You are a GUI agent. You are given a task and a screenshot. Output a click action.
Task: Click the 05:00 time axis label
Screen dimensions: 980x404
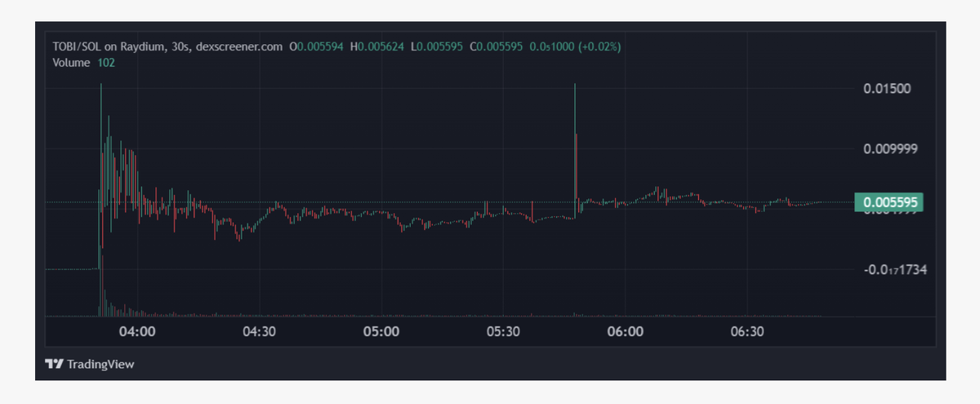pyautogui.click(x=381, y=331)
